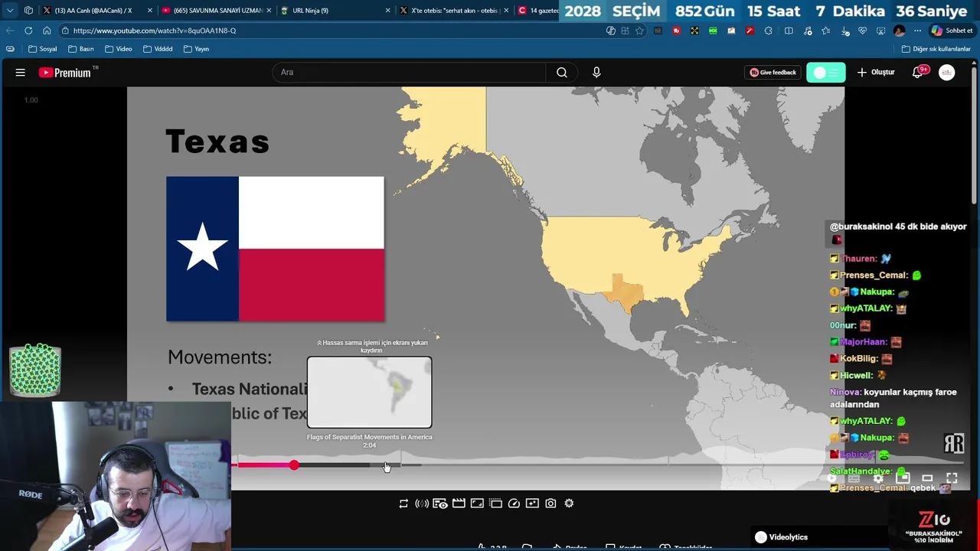Viewport: 980px width, 551px height.
Task: Expand Diğer sık kullanılanlar bookmarks folder
Action: pyautogui.click(x=936, y=49)
